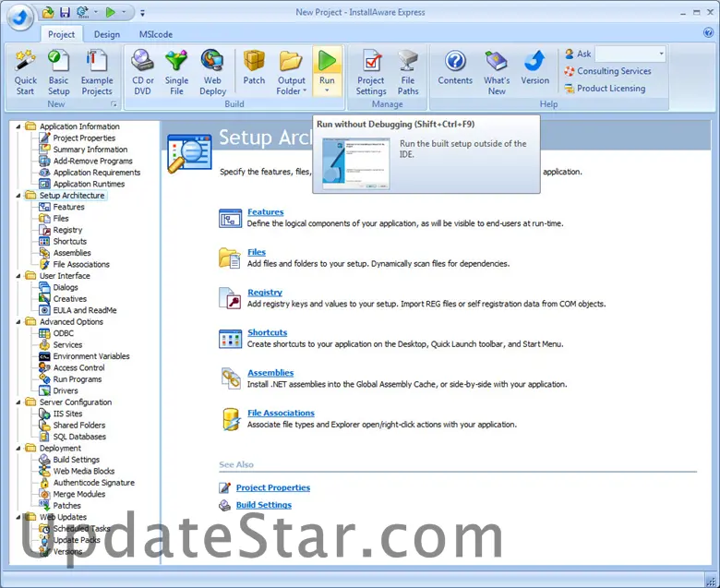Click Consulting Services in Help group
720x588 pixels.
click(607, 71)
